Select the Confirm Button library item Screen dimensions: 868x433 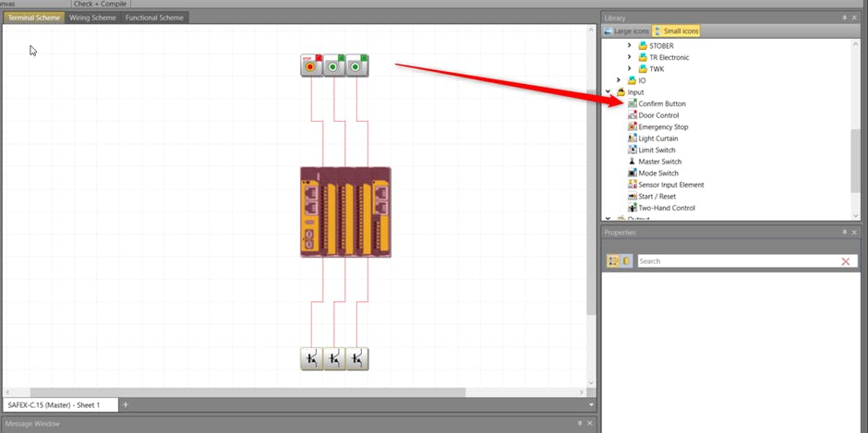tap(661, 103)
